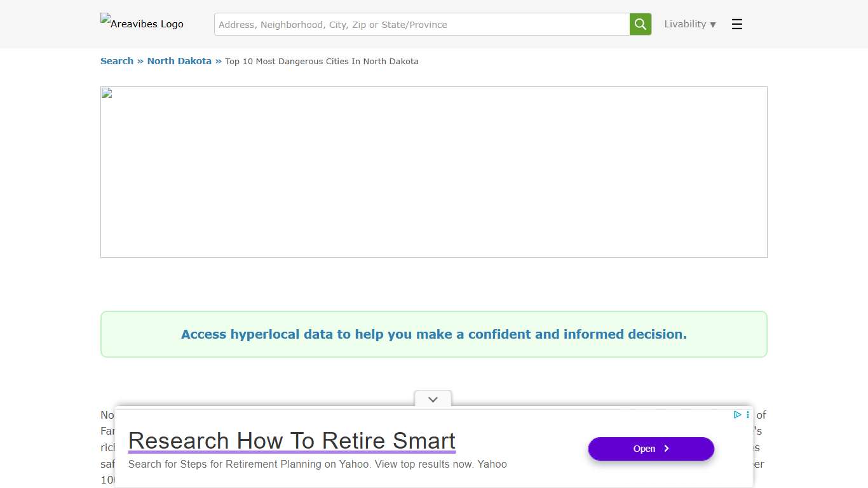Screen dimensions: 868x488
Task: Focus the address search input field
Action: point(422,24)
